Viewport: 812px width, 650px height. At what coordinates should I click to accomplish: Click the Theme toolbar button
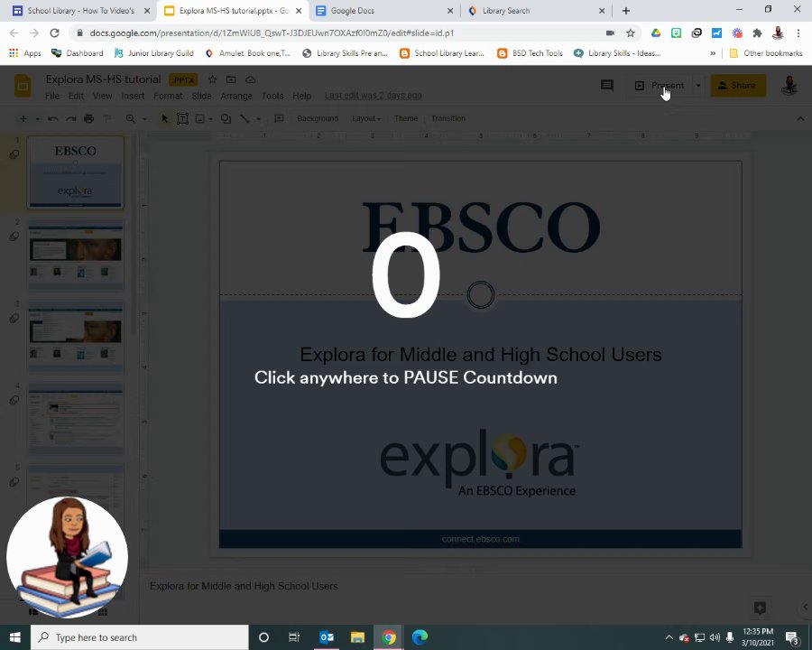point(406,118)
